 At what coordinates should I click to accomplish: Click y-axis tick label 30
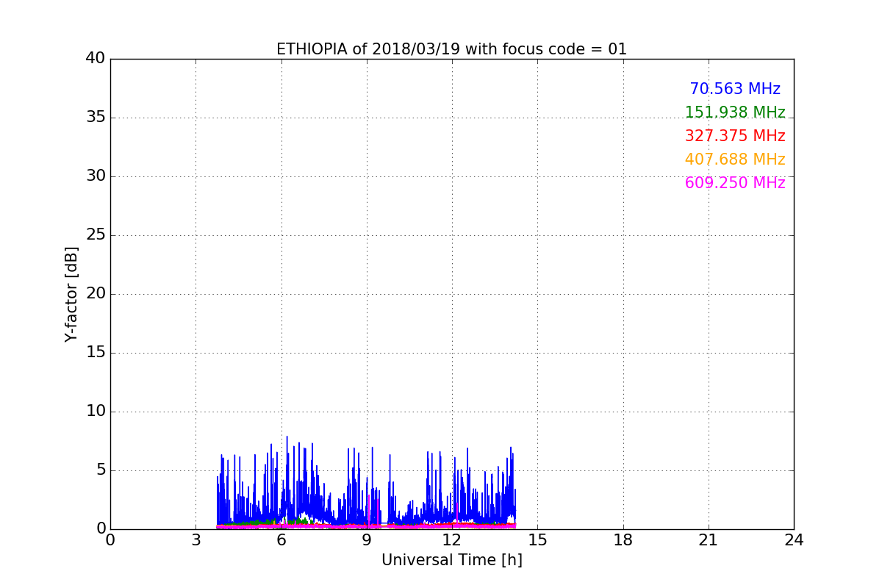96,176
